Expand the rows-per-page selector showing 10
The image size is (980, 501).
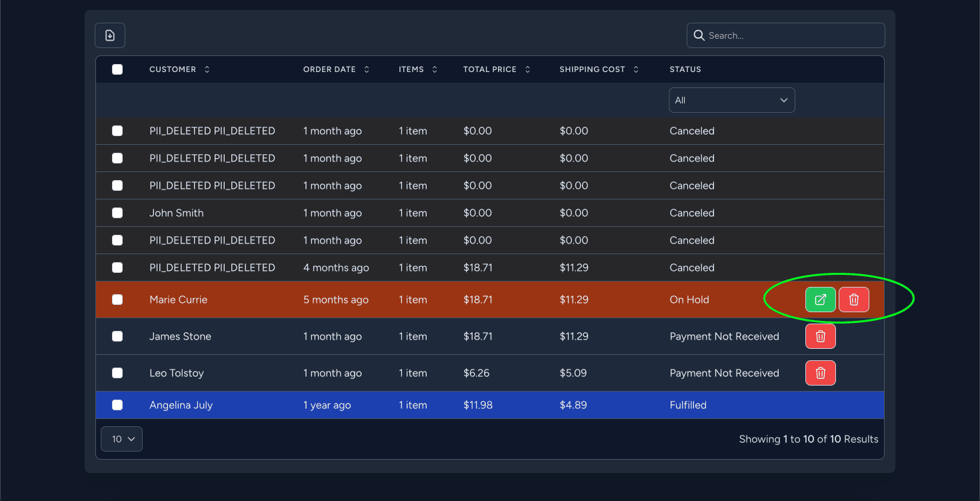[121, 439]
